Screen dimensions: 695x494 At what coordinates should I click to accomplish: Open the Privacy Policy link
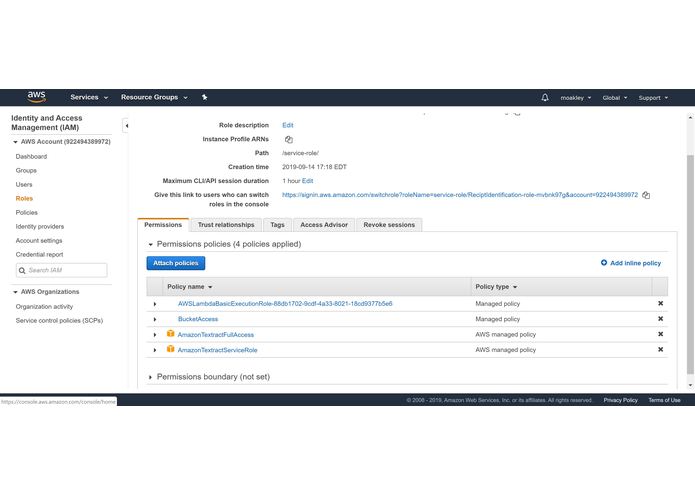point(620,400)
